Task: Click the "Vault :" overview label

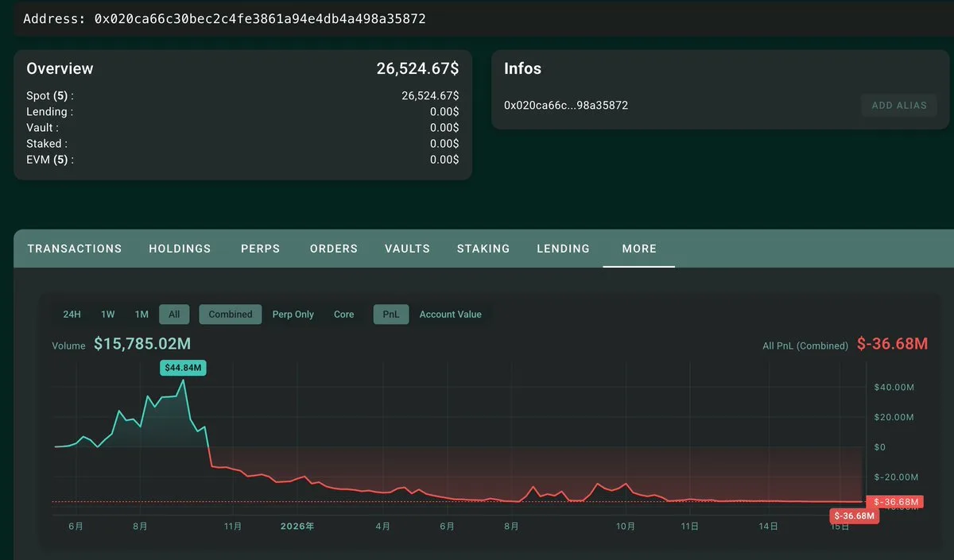Action: 42,128
